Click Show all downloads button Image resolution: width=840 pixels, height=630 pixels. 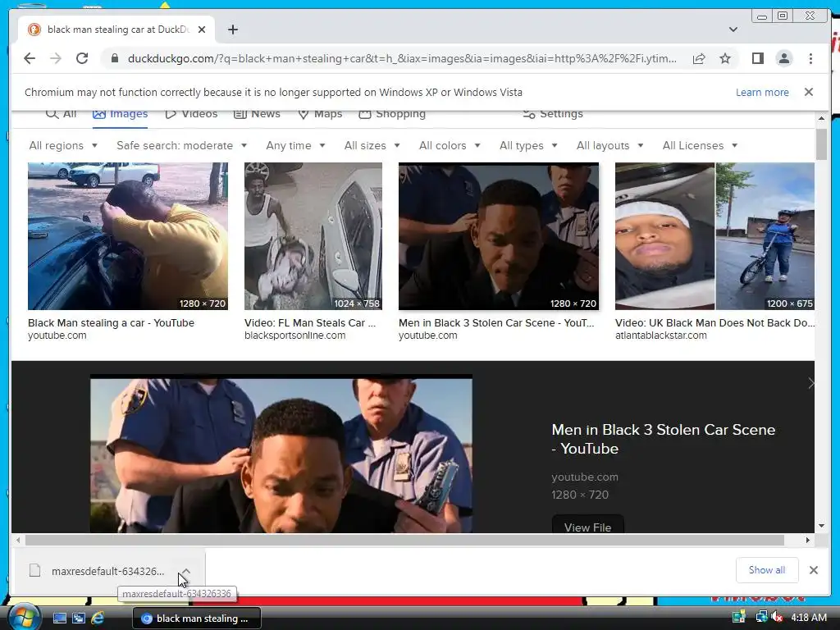pyautogui.click(x=767, y=570)
